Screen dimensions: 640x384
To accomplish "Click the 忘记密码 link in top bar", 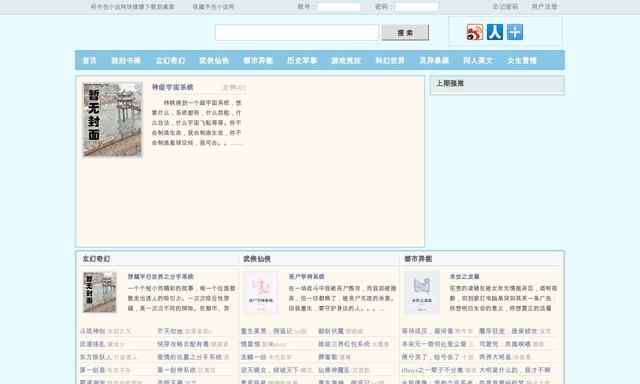I will (x=505, y=7).
